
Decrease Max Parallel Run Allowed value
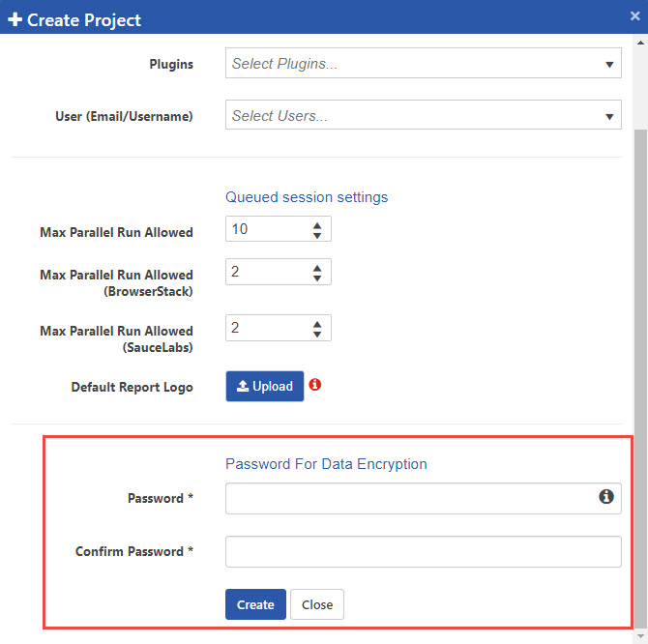pos(316,235)
